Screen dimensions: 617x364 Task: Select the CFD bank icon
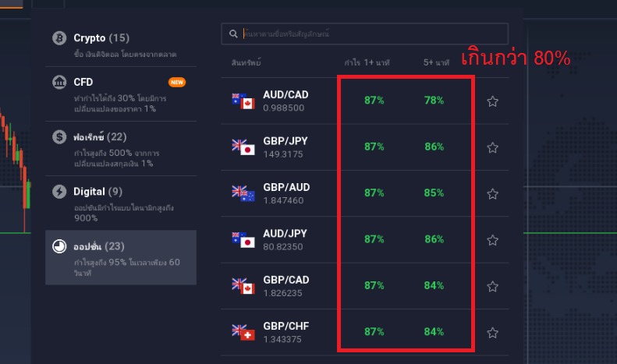click(x=59, y=82)
